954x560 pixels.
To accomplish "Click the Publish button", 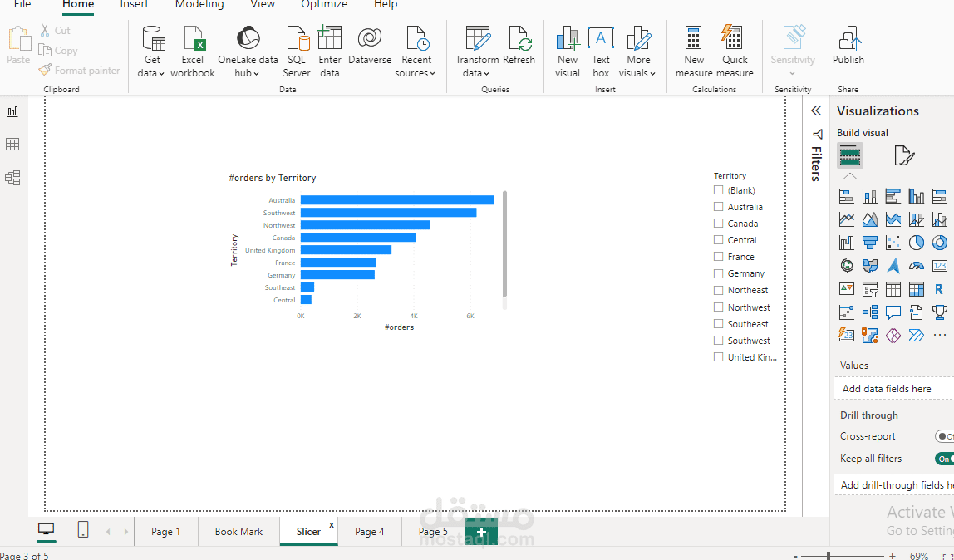I will tap(848, 45).
